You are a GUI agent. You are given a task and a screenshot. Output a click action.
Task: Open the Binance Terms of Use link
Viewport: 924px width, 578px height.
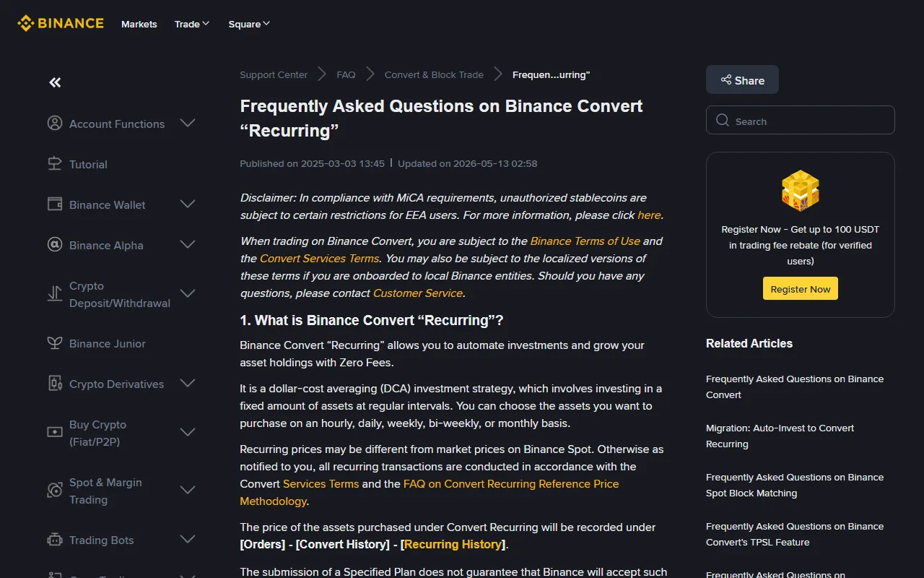[x=585, y=241]
